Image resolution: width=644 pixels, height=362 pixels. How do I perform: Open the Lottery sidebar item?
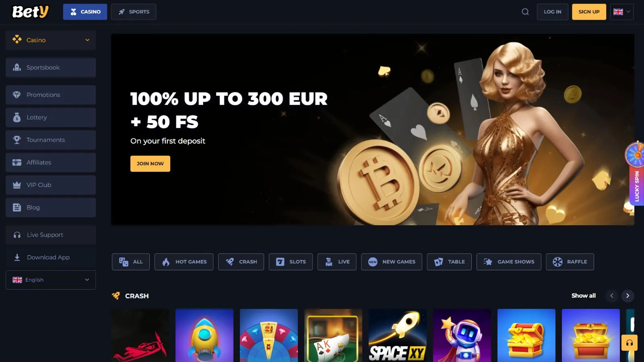tap(51, 117)
